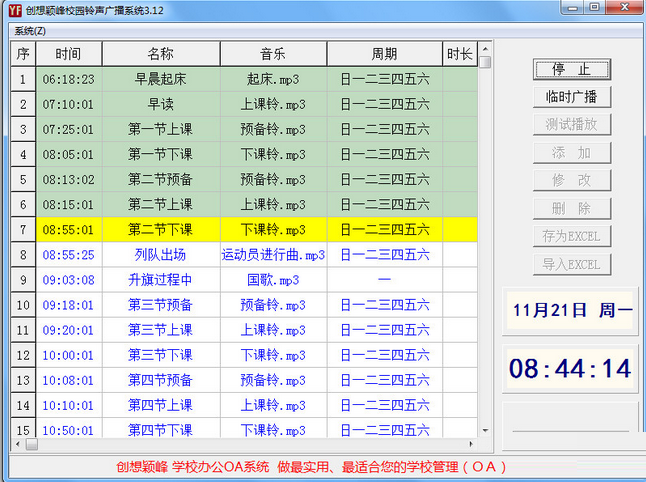Select the 第三节上课 row name
The height and width of the screenshot is (482, 646).
tap(161, 330)
